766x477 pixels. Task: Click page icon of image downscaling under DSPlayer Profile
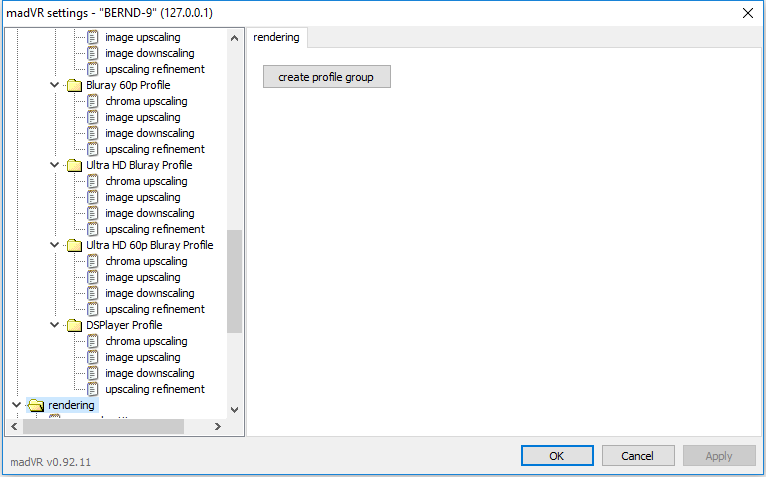tap(92, 373)
